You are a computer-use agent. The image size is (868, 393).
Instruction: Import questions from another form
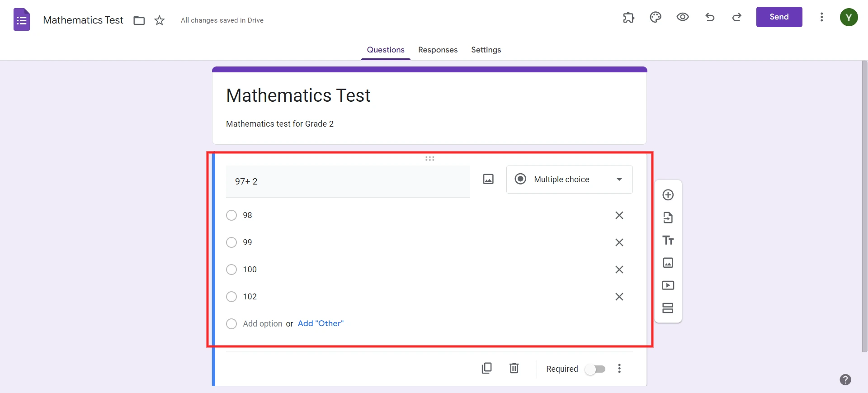(x=668, y=218)
